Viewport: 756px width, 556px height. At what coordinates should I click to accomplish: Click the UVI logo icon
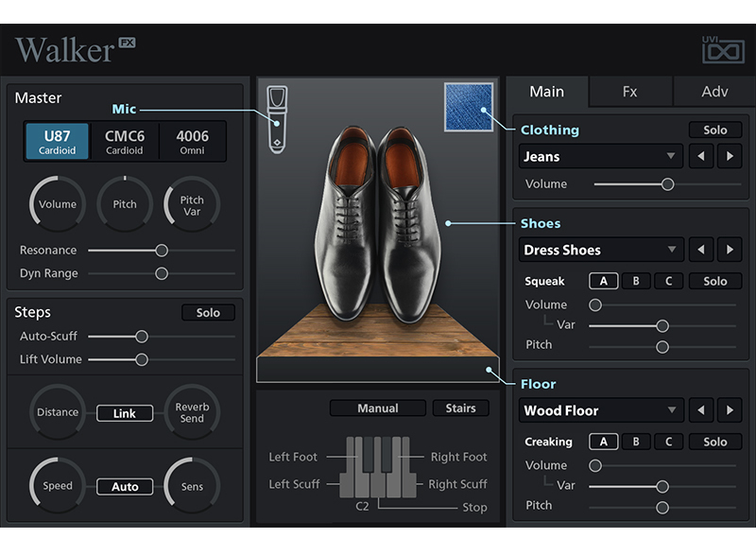point(723,49)
